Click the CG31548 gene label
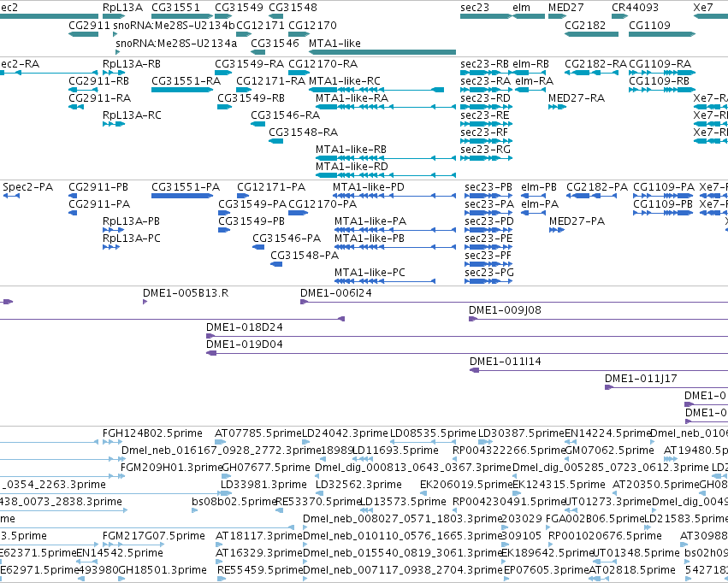 [293, 8]
